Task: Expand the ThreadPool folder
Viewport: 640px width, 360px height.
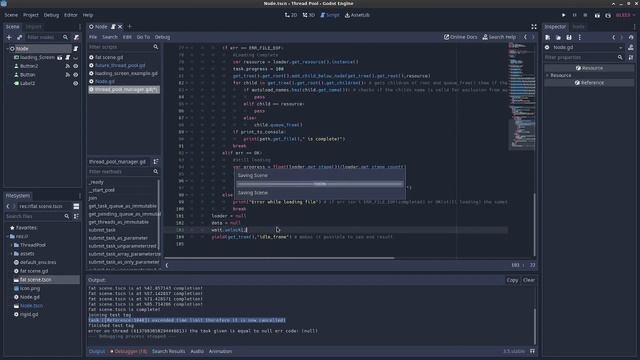Action: (x=11, y=245)
